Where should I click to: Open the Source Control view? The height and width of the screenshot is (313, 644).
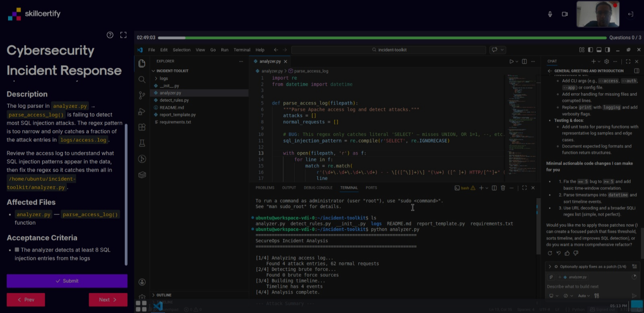142,95
